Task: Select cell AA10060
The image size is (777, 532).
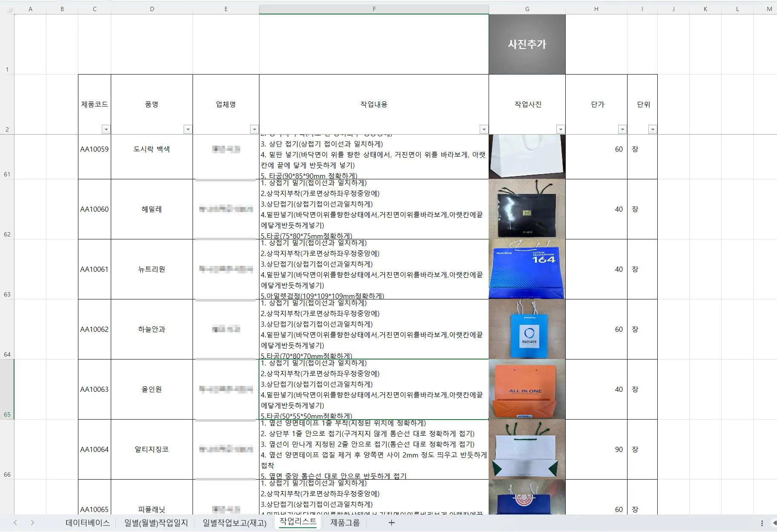Action: [x=95, y=209]
